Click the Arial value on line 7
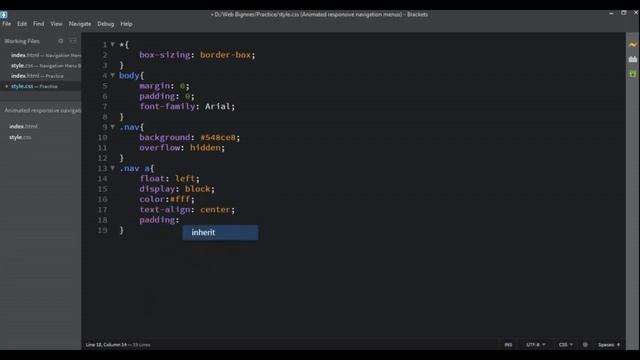Viewport: 640px width, 360px height. click(x=218, y=106)
